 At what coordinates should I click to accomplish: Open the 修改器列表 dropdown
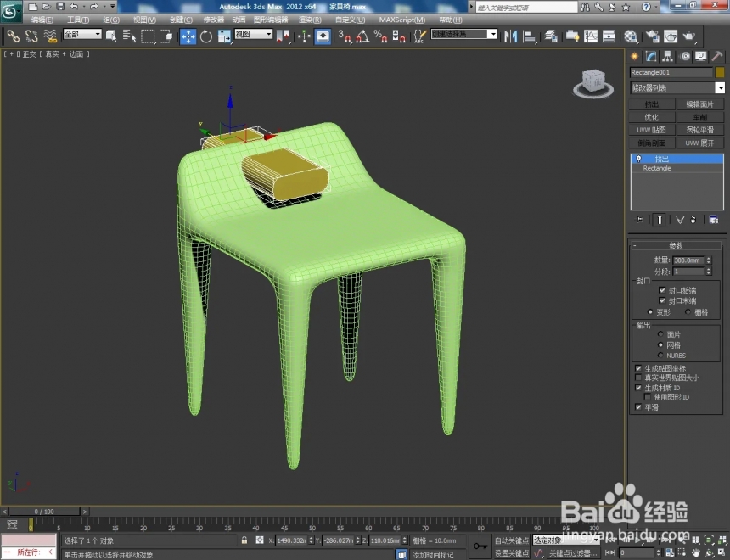[x=677, y=87]
